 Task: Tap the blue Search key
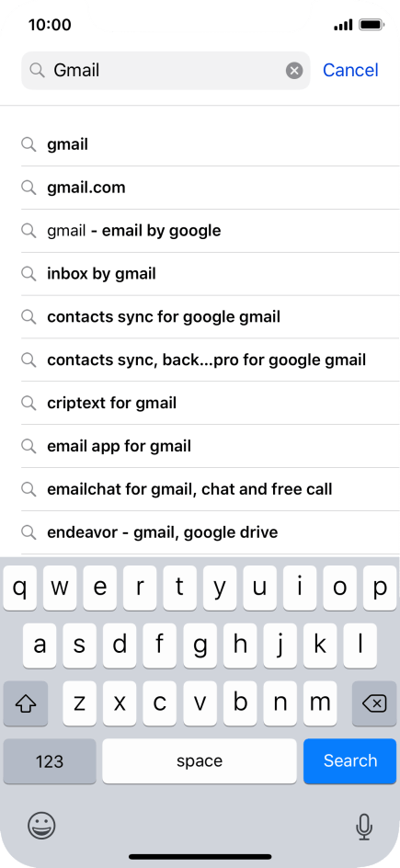[x=349, y=760]
